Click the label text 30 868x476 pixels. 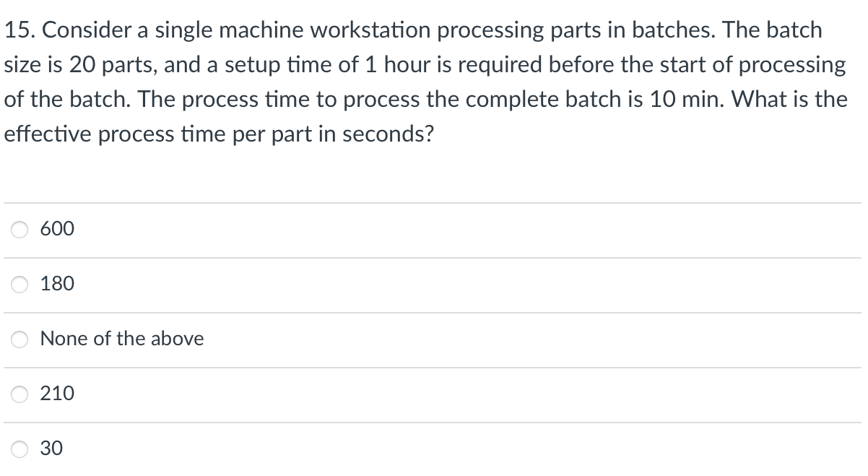(52, 449)
